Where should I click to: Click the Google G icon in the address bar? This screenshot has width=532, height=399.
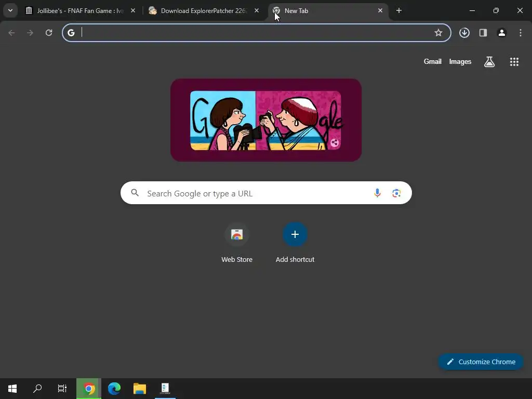[71, 33]
